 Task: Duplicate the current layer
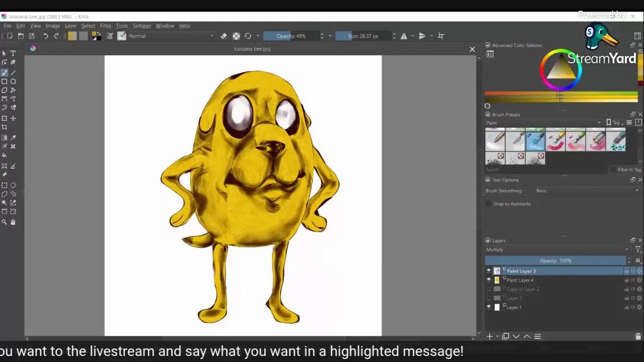click(x=506, y=336)
